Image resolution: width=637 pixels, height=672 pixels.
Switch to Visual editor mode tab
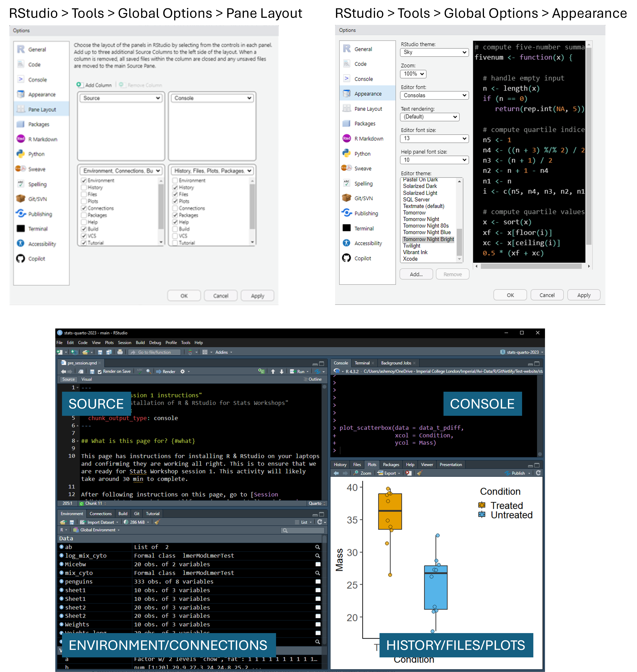(87, 379)
